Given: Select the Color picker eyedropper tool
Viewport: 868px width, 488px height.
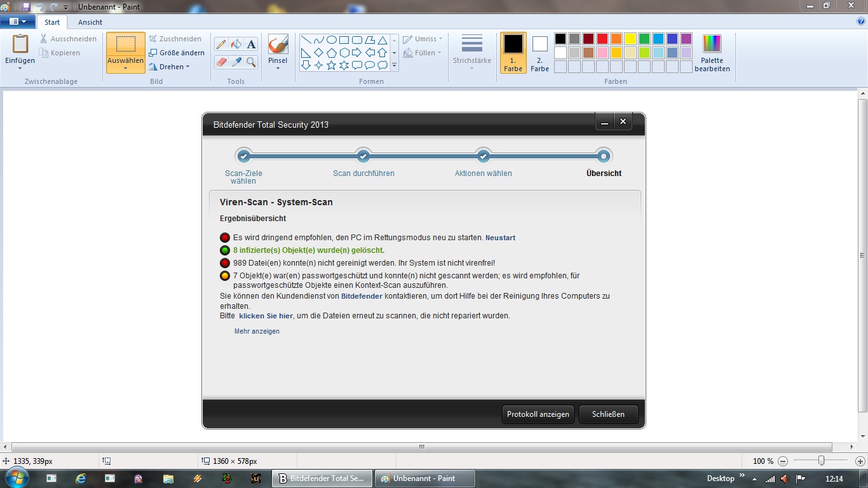Looking at the screenshot, I should coord(236,62).
